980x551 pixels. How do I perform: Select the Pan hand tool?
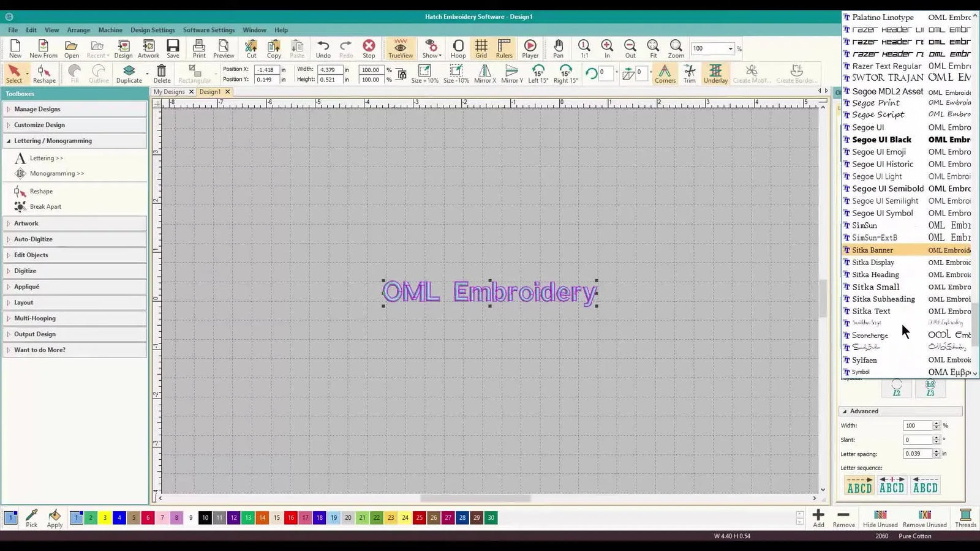point(558,49)
